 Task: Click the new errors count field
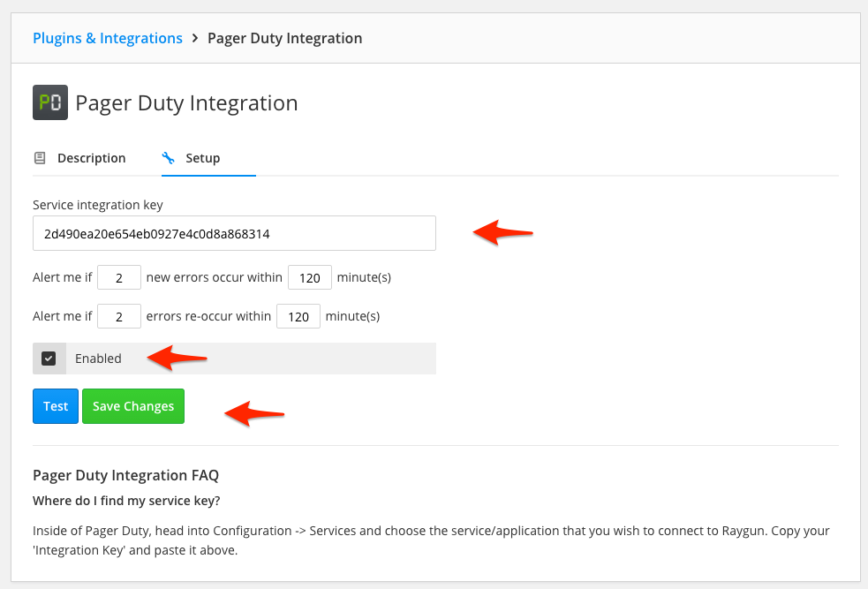pos(119,277)
